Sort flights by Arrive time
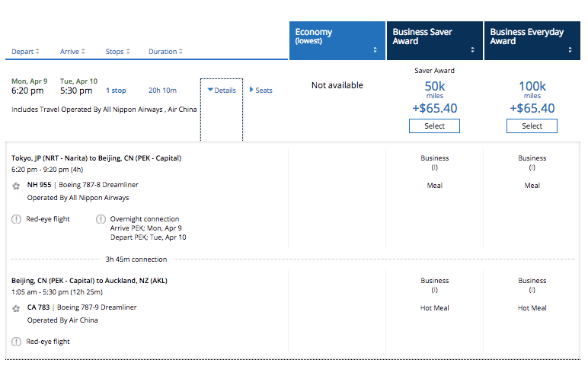This screenshot has height=366, width=588. click(72, 52)
